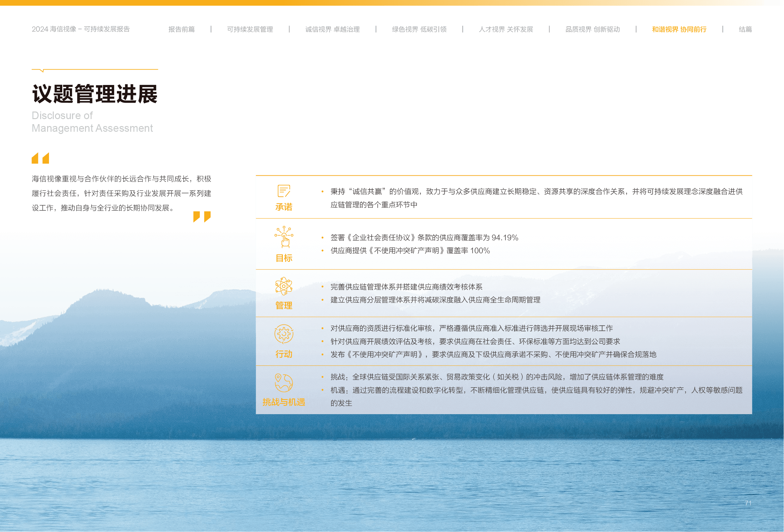Select highlighted 和谐视界 协同前行 tab
784x532 pixels.
pyautogui.click(x=679, y=29)
